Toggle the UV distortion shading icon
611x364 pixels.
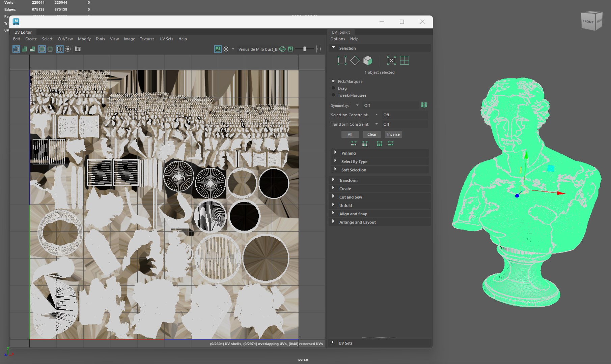click(32, 49)
